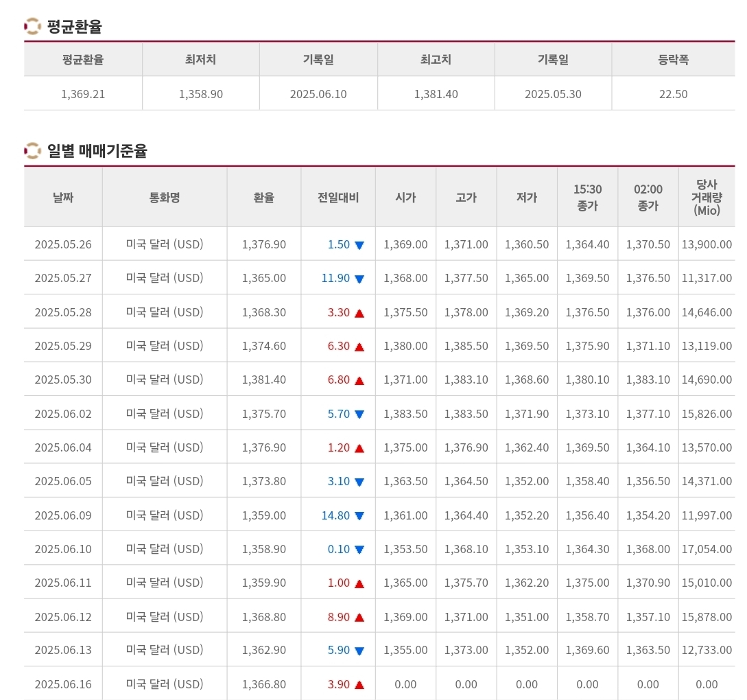Viewport: 747px width, 700px height.
Task: Click the date cell 2025.05.26
Action: coord(63,244)
